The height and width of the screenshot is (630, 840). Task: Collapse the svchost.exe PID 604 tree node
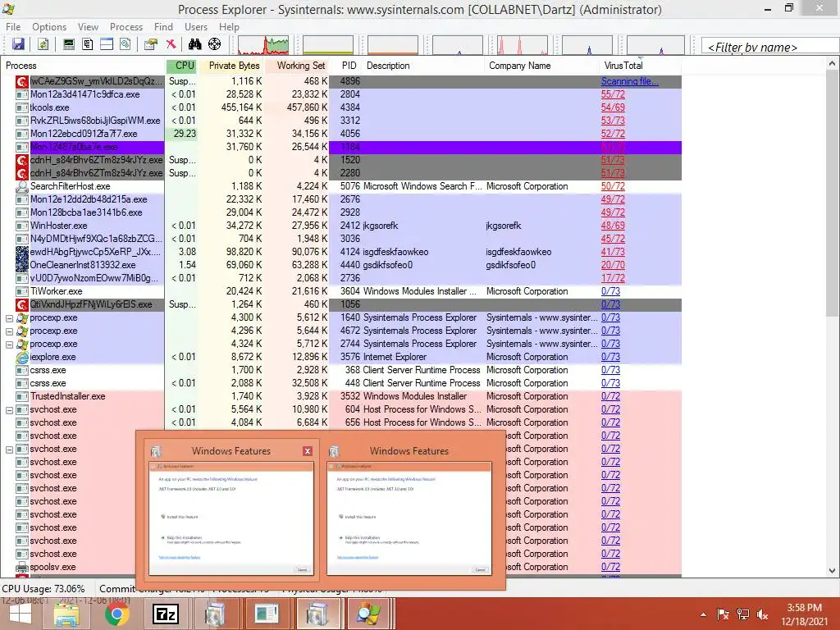click(x=9, y=410)
